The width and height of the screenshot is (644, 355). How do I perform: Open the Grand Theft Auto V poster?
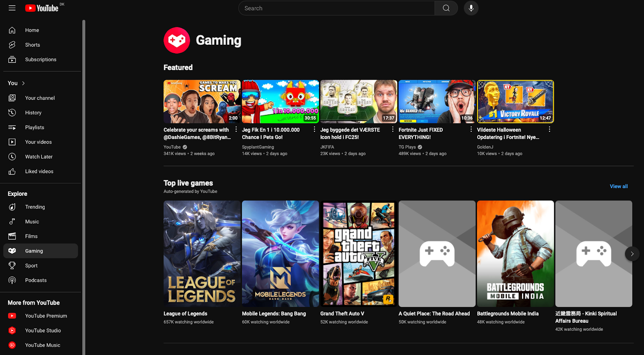pos(359,254)
